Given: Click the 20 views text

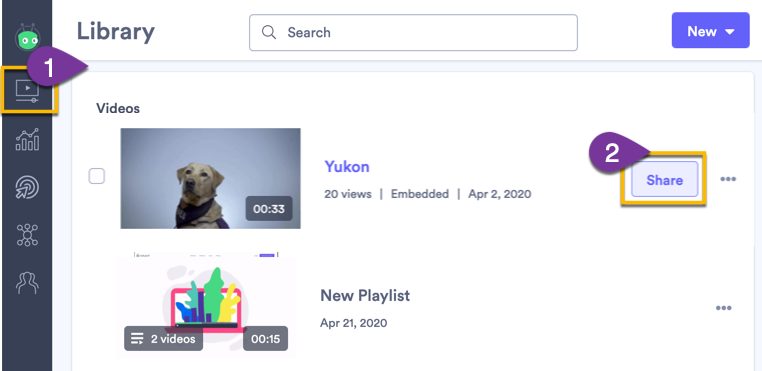Looking at the screenshot, I should pyautogui.click(x=348, y=194).
